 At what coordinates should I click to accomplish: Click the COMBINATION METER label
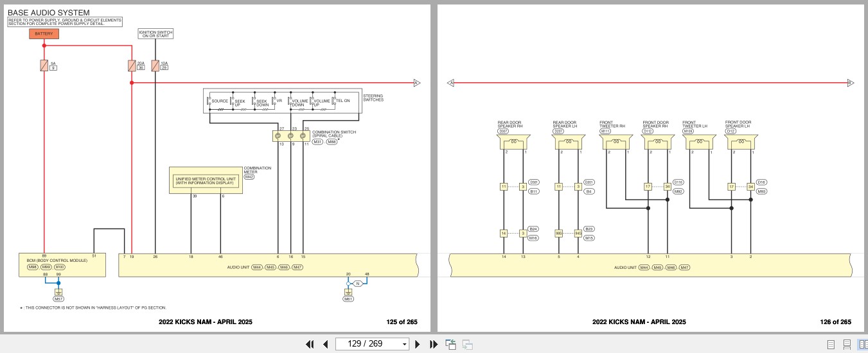pos(258,170)
